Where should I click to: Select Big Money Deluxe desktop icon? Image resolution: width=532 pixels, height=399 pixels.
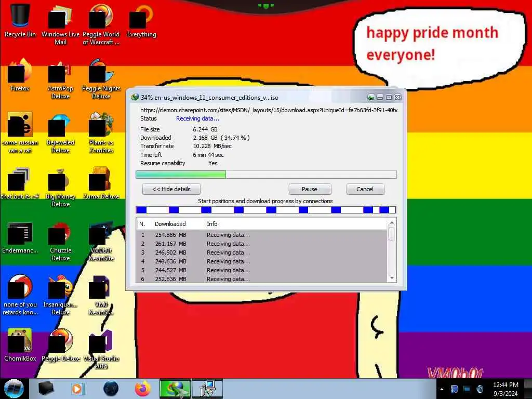[x=60, y=187]
